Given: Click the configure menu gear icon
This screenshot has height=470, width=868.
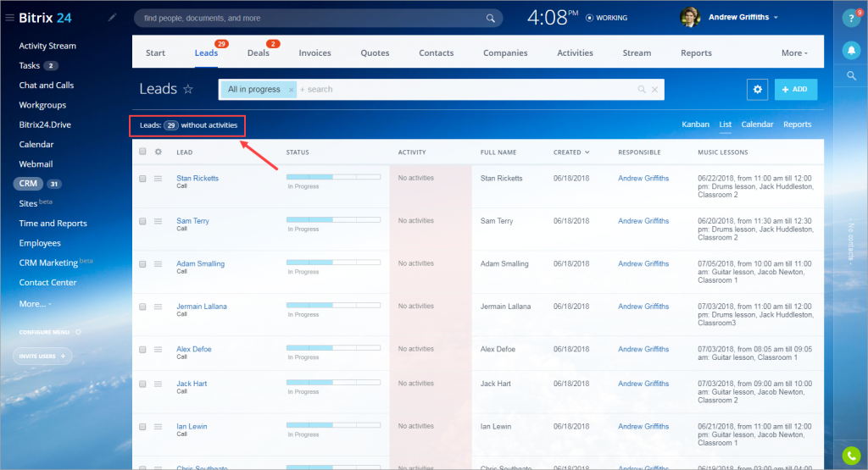Looking at the screenshot, I should [78, 332].
